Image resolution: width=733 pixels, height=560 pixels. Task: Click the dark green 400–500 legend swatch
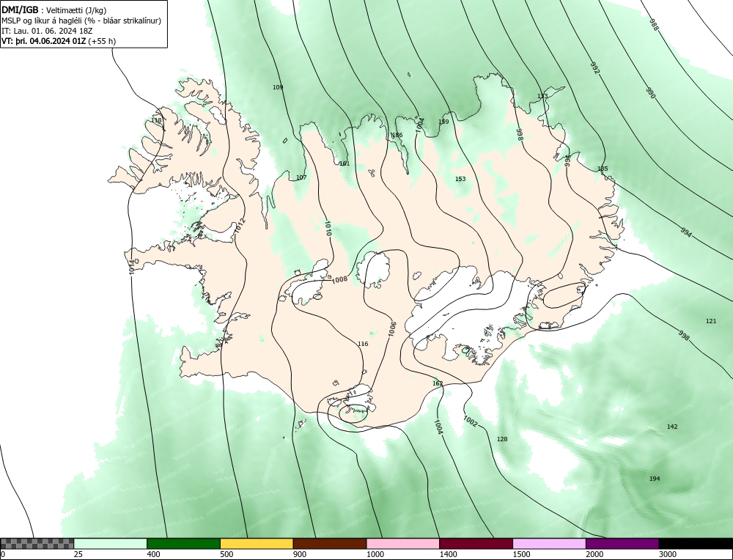183,543
